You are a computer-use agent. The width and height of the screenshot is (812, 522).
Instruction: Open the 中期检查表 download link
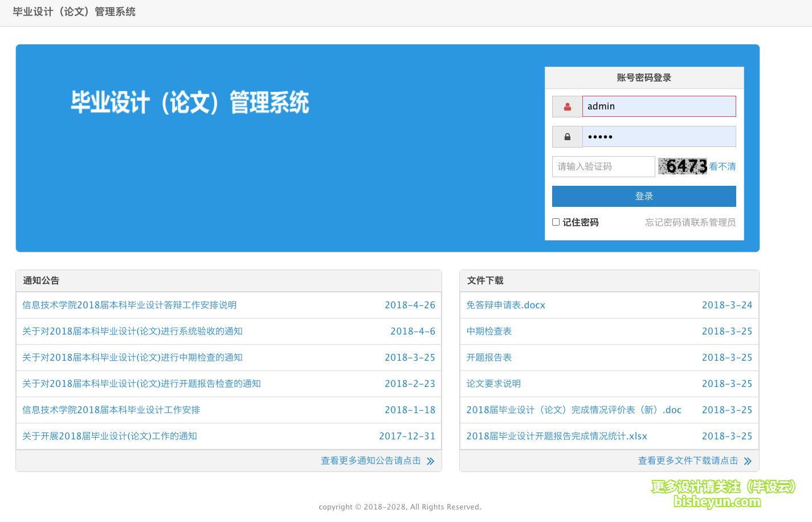pos(489,331)
